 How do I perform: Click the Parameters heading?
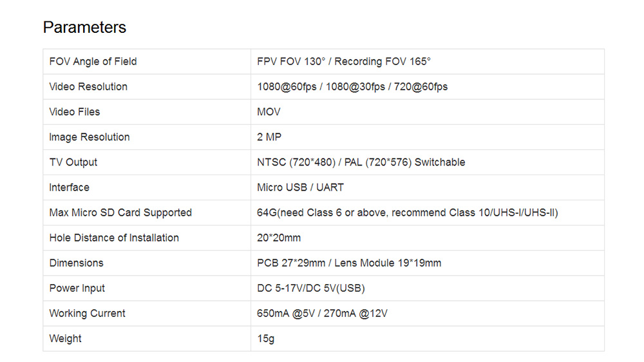84,28
